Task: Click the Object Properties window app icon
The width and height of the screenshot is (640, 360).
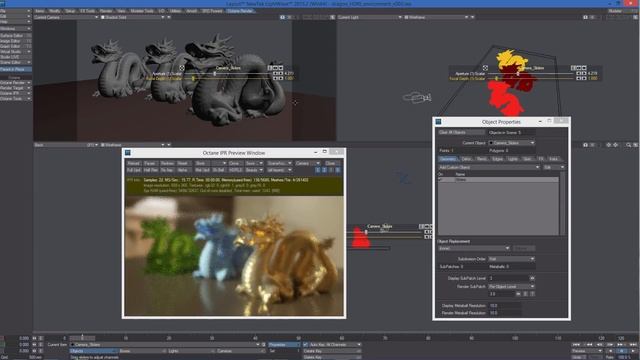Action: [x=438, y=122]
